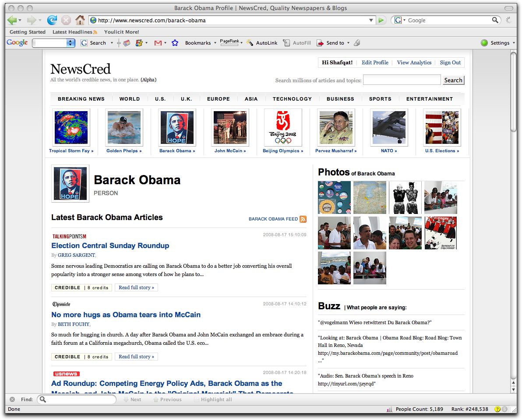The height and width of the screenshot is (420, 522).
Task: Click the page vertical scrollbar handle
Action: 514,91
